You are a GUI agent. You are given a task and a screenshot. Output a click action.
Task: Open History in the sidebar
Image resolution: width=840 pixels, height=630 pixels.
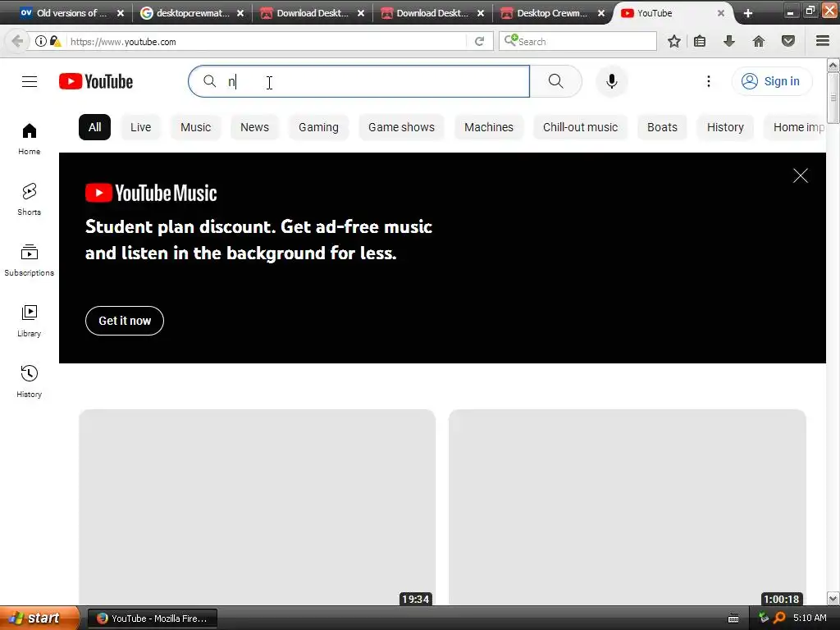[x=30, y=381]
